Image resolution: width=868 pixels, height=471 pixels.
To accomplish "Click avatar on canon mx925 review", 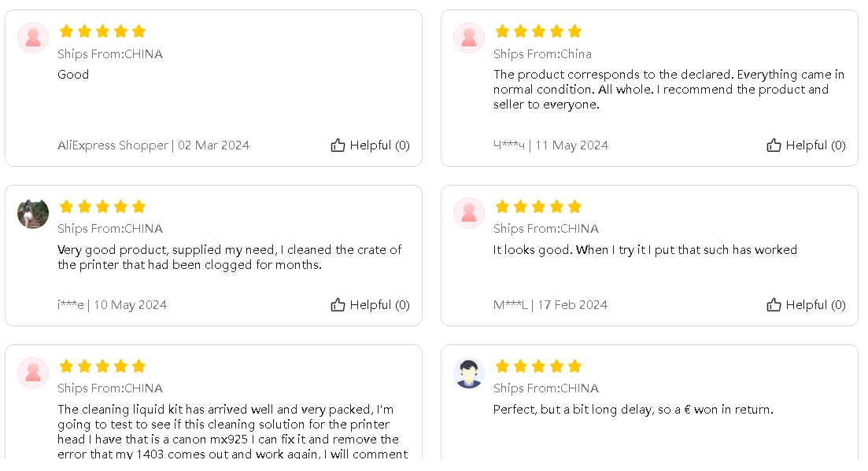I will coord(33,373).
